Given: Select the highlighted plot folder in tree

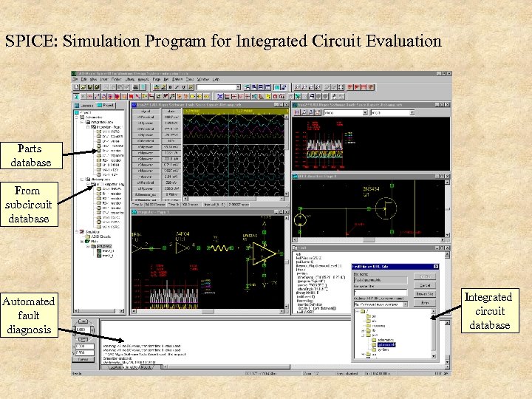Looking at the screenshot, I should click(102, 246).
